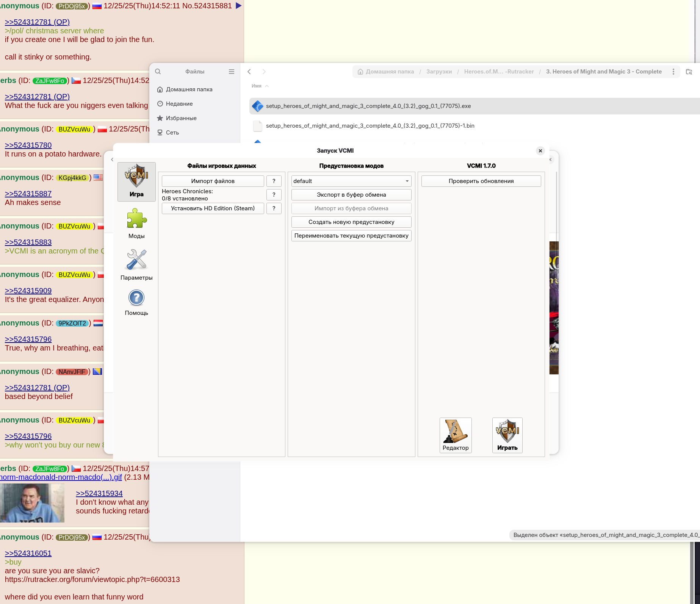
Task: Open the >>524315780 reply link
Action: point(28,145)
